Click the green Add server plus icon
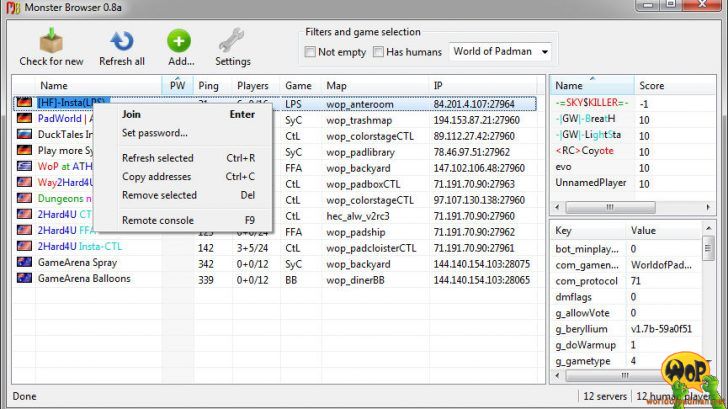This screenshot has height=409, width=728. point(179,41)
